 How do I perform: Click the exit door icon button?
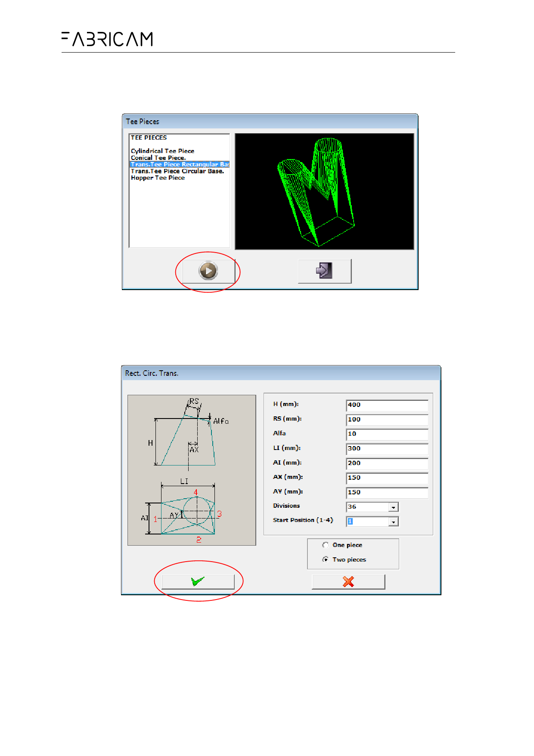(x=324, y=271)
